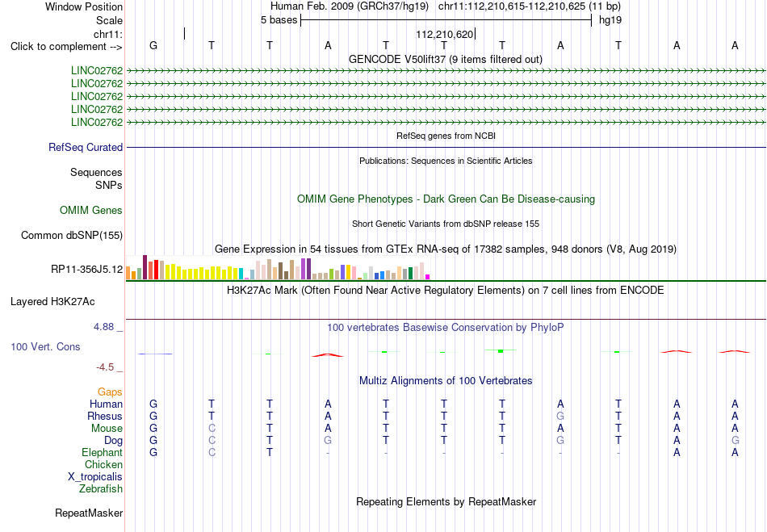This screenshot has width=767, height=532.
Task: Open Repeating Elements by RepeatMasker title
Action: click(x=446, y=502)
